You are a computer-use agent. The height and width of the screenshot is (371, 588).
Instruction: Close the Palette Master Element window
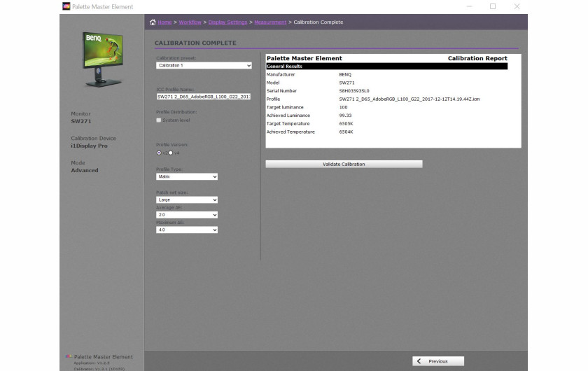point(517,6)
